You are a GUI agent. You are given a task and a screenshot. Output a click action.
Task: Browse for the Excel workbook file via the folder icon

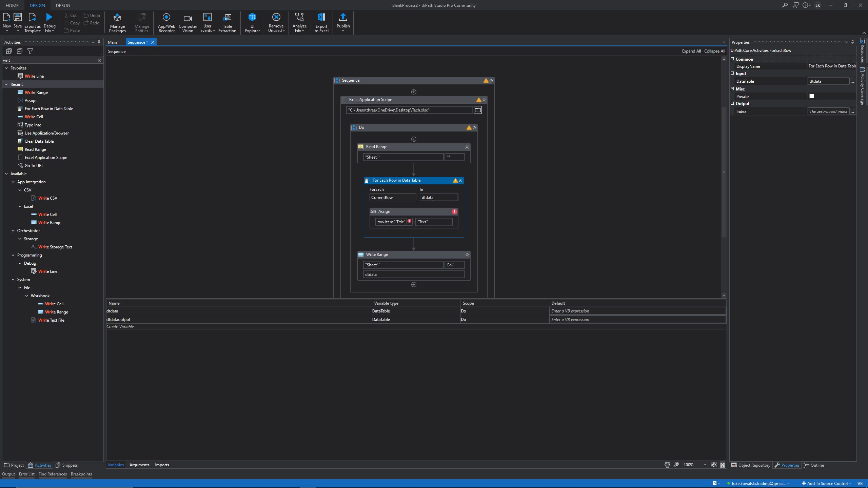[477, 110]
